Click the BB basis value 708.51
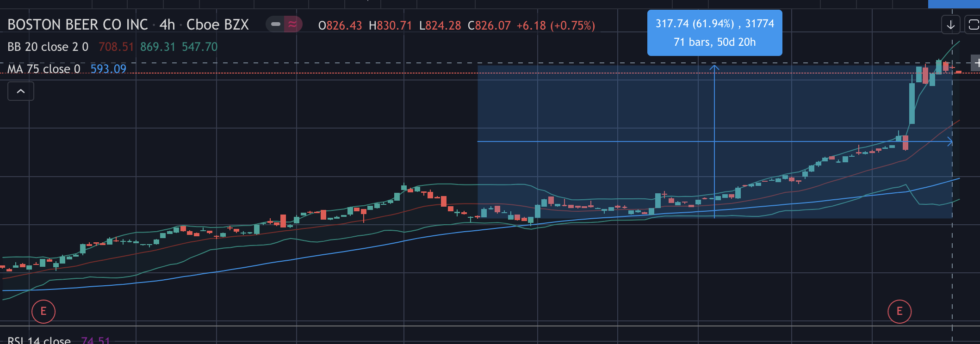This screenshot has width=980, height=344. point(116,47)
